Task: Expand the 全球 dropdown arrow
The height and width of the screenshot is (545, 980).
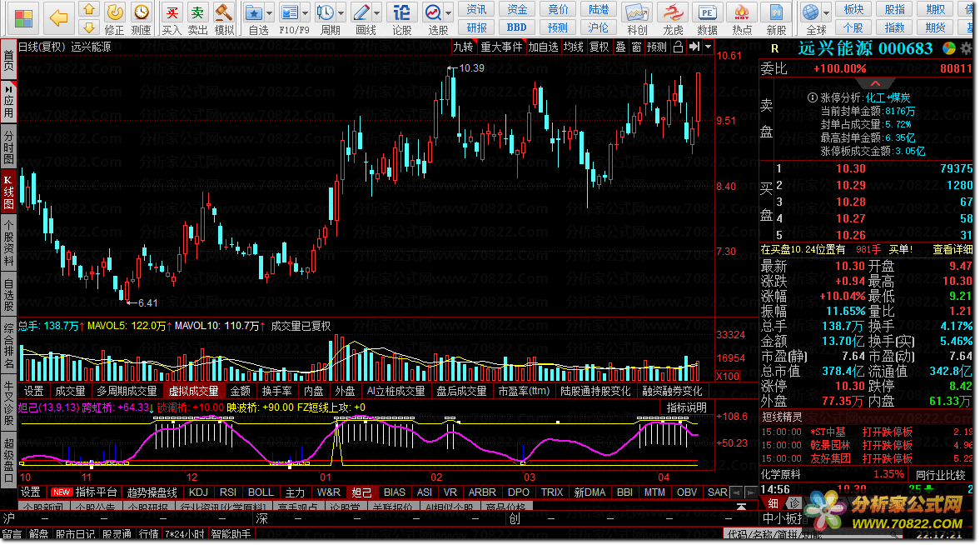Action: pyautogui.click(x=826, y=13)
